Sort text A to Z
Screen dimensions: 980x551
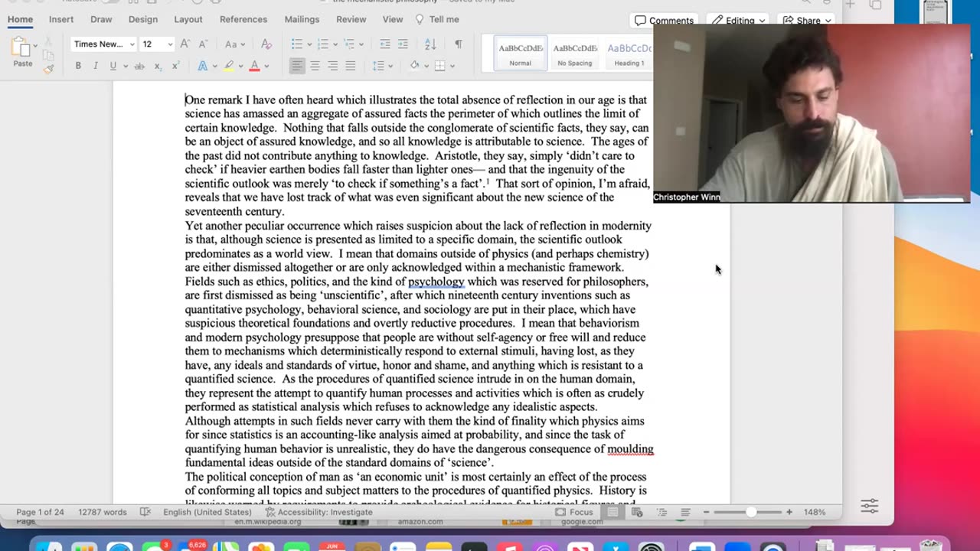[430, 44]
